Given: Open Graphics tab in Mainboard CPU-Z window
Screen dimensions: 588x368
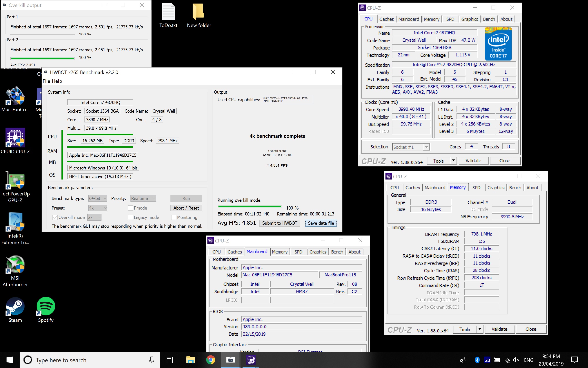Looking at the screenshot, I should click(318, 252).
